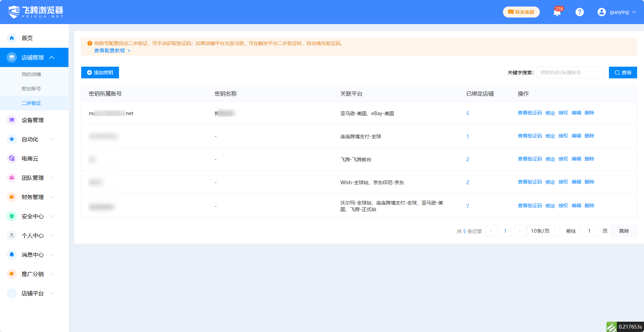The image size is (644, 332).
Task: Open the help question mark icon
Action: point(580,12)
